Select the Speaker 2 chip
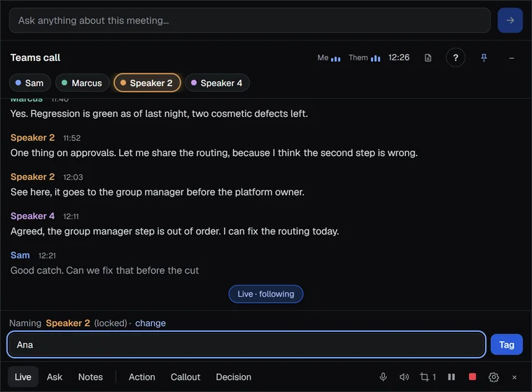Image resolution: width=532 pixels, height=392 pixels. pos(147,83)
